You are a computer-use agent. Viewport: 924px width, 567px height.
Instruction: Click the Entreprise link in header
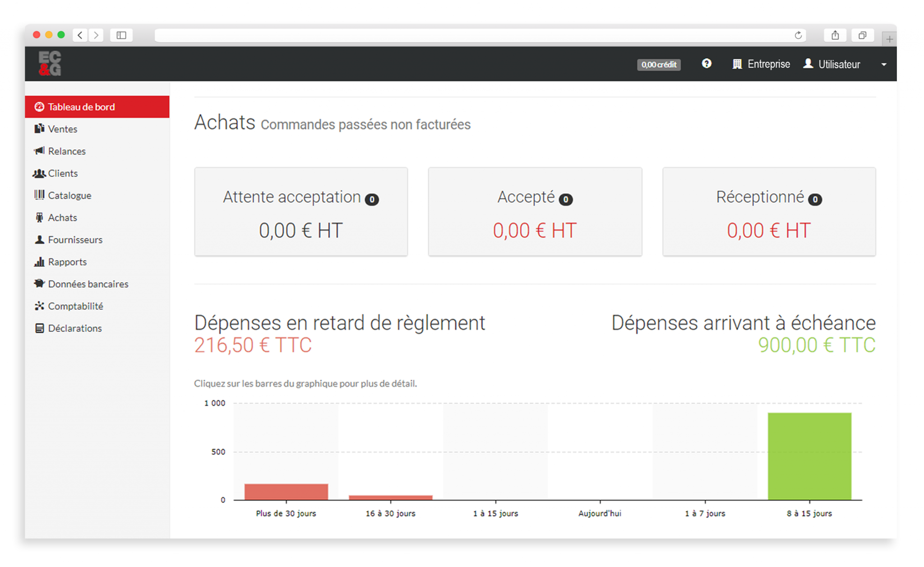click(x=769, y=64)
